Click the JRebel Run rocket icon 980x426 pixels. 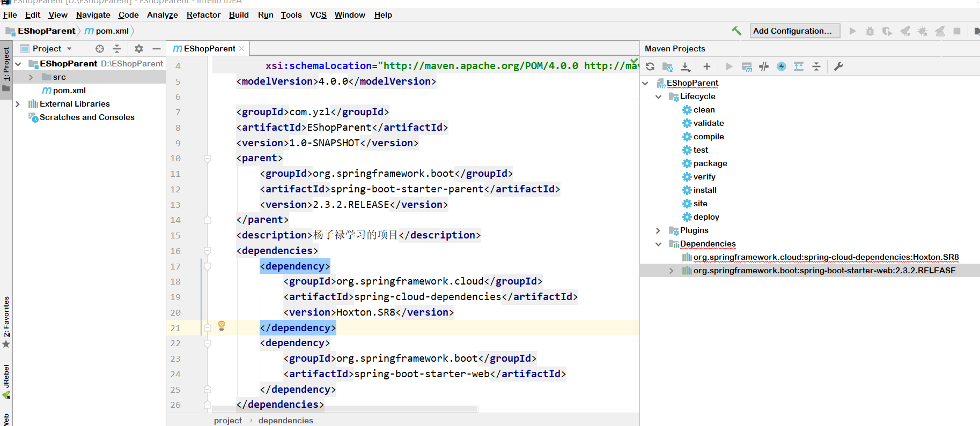[905, 31]
